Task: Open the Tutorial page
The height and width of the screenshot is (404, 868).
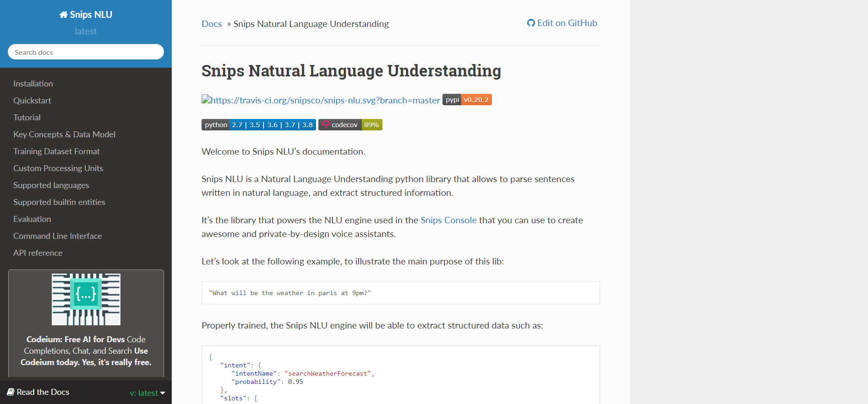Action: [x=27, y=118]
